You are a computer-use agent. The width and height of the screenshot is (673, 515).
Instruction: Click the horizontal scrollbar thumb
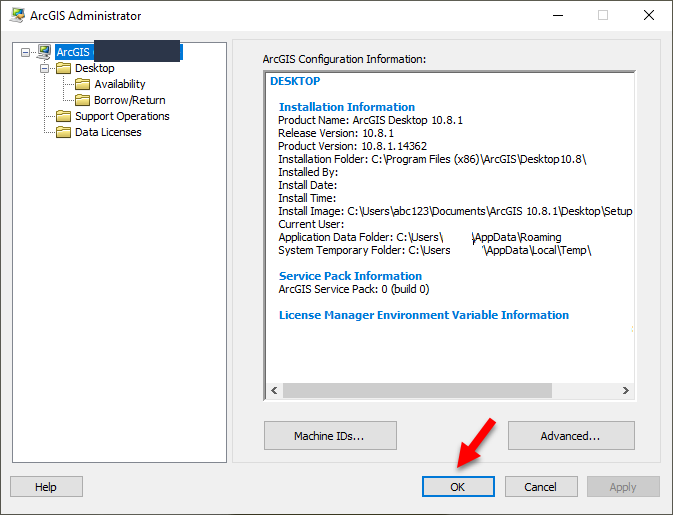tap(417, 391)
